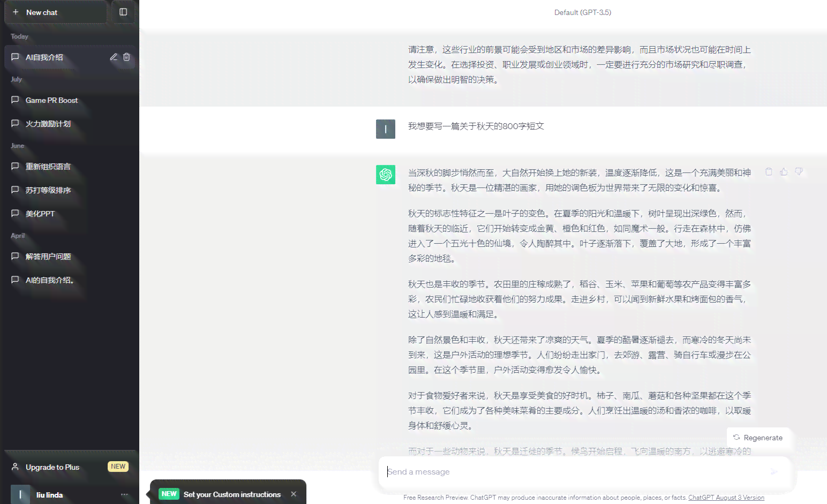Image resolution: width=827 pixels, height=504 pixels.
Task: Copy the response with the clipboard icon
Action: (769, 172)
